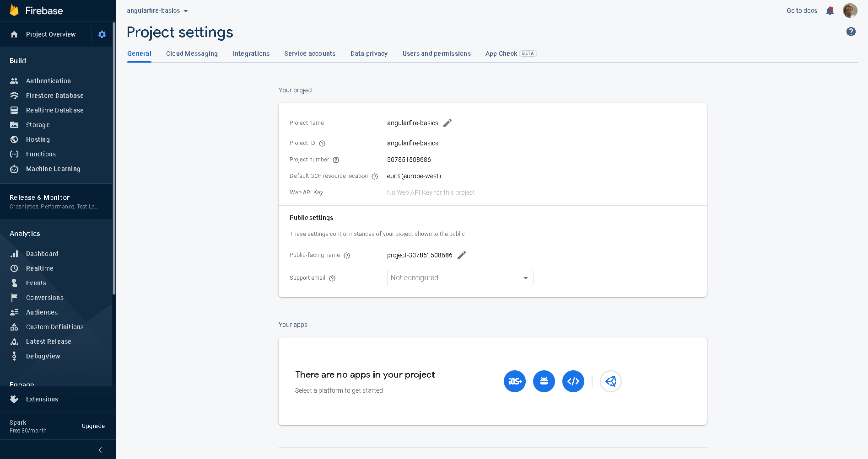
Task: Open the Project Overview link
Action: tap(51, 34)
